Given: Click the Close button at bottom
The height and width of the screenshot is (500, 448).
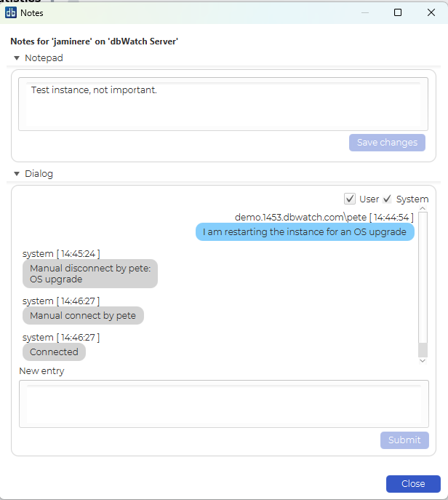Looking at the screenshot, I should (412, 484).
